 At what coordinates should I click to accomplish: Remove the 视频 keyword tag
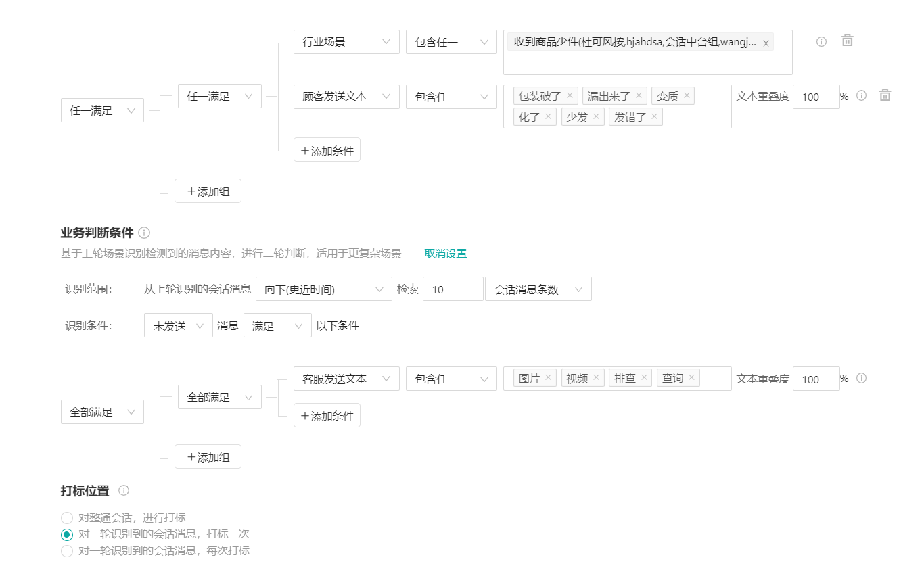coord(596,377)
